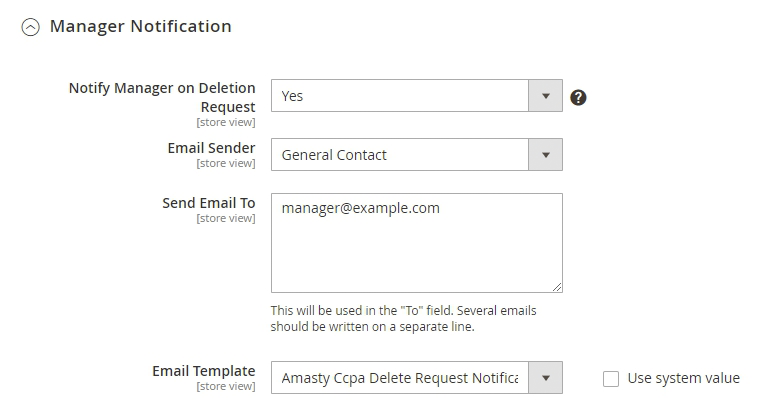
Task: Click the Email Sender dropdown arrow button
Action: 545,155
